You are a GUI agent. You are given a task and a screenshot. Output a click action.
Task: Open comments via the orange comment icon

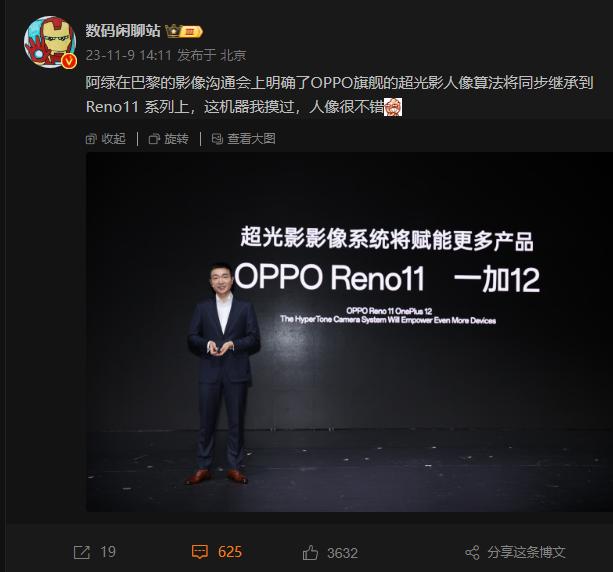(x=200, y=552)
